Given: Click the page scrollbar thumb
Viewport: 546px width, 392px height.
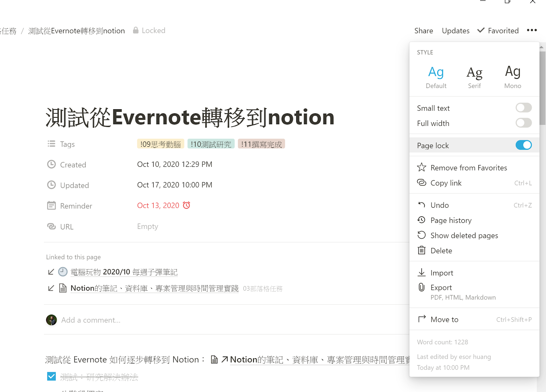Looking at the screenshot, I should (x=542, y=88).
